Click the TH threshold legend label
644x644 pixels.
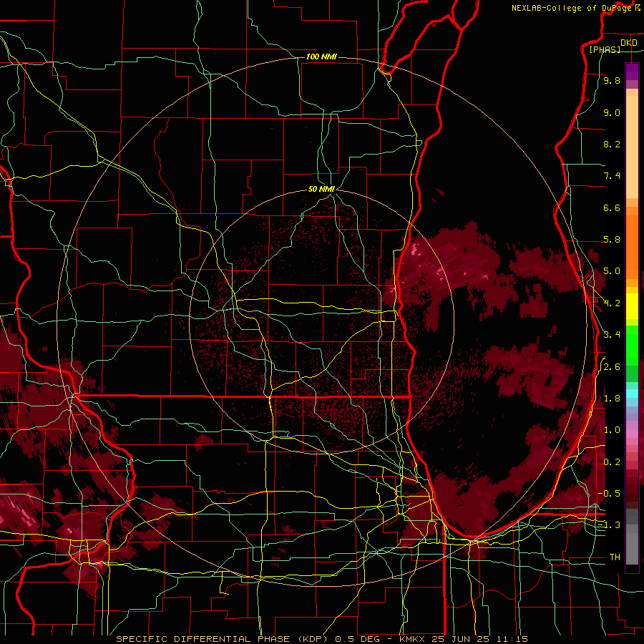(x=615, y=557)
